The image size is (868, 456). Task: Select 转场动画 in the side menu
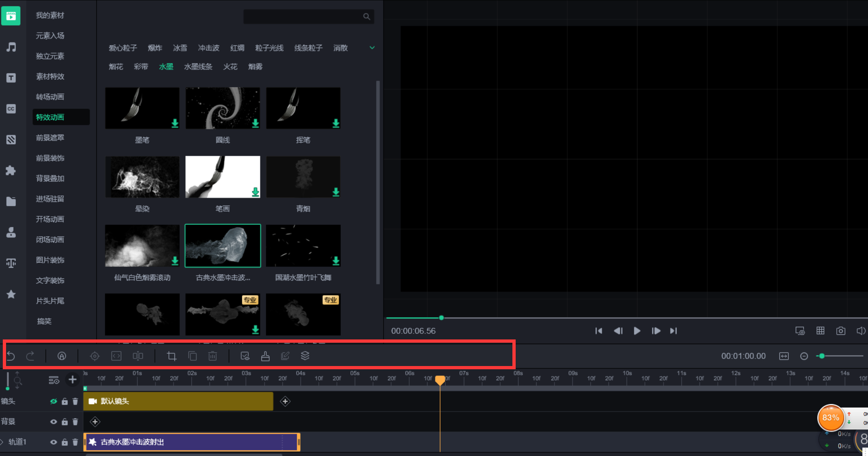(50, 97)
